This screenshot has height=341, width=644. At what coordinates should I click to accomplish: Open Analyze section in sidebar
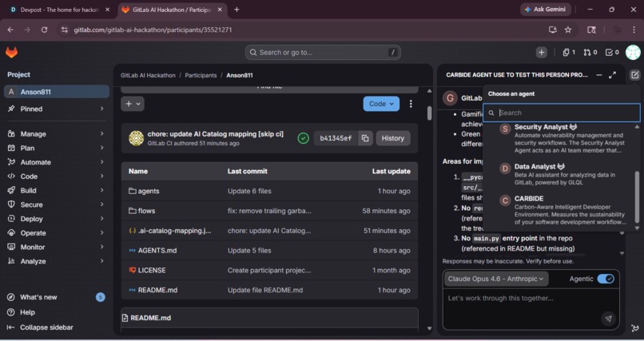click(56, 261)
